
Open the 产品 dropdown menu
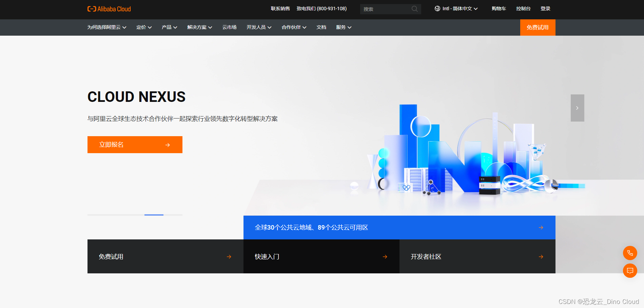(170, 27)
